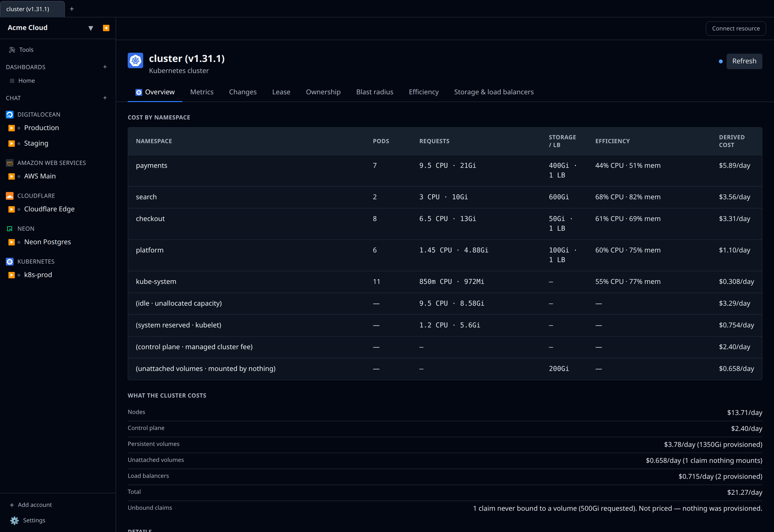Open the Tools wrench icon
This screenshot has width=774, height=532.
(12, 50)
